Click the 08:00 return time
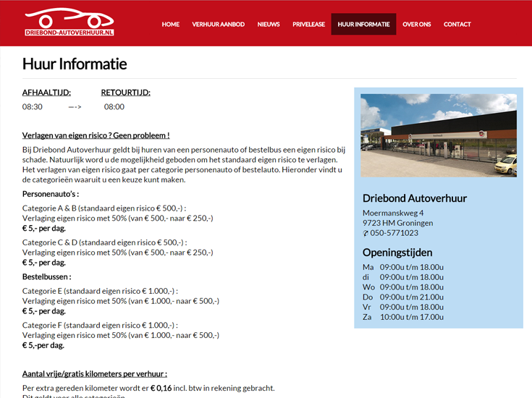 pos(114,107)
